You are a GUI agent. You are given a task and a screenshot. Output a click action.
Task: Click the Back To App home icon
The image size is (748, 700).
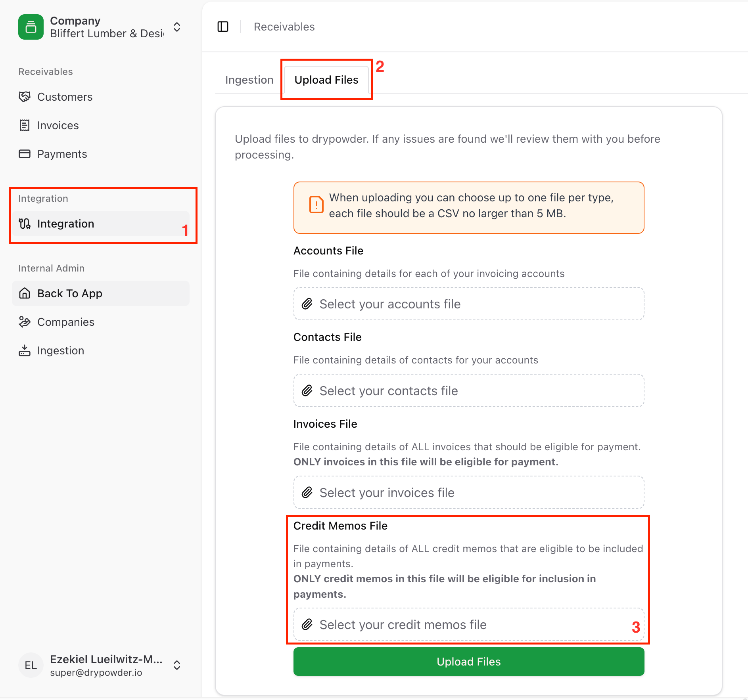[x=25, y=293]
